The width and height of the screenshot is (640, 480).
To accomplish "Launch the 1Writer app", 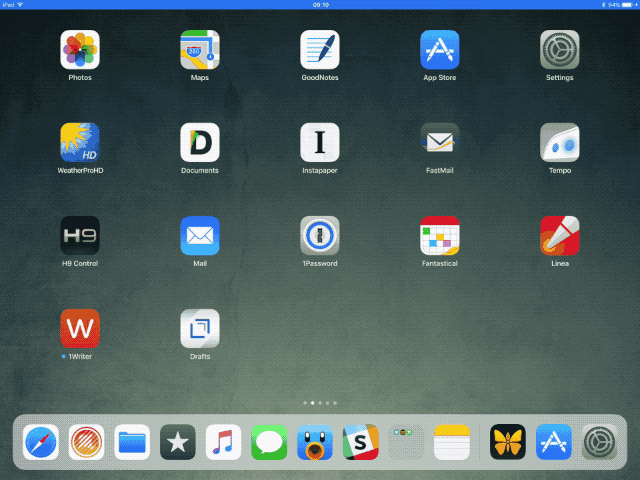I will click(80, 329).
